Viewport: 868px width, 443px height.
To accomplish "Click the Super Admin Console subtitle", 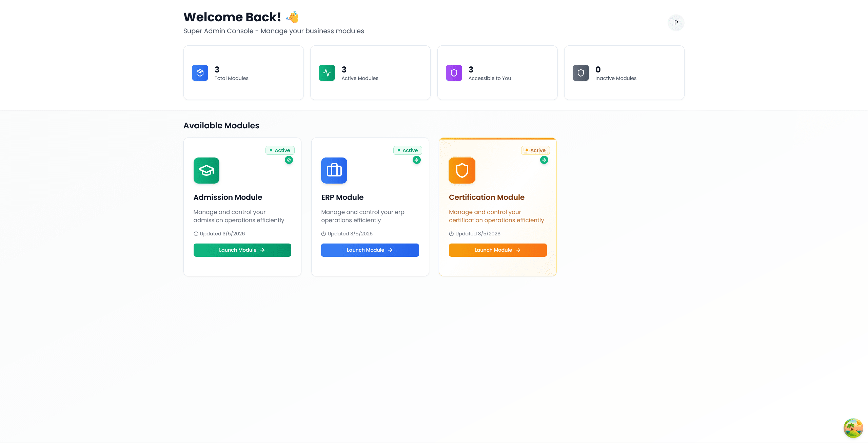I will [274, 31].
